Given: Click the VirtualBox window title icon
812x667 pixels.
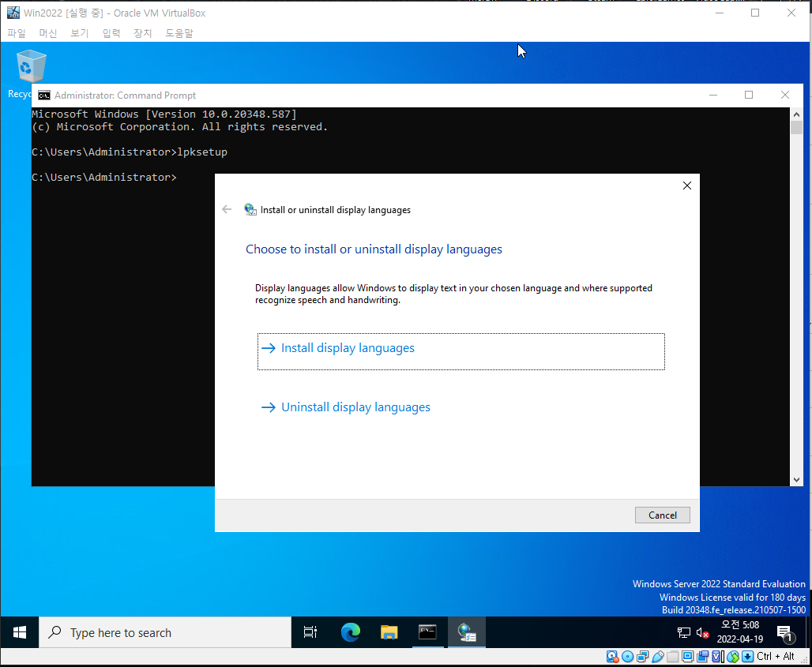Looking at the screenshot, I should point(13,13).
